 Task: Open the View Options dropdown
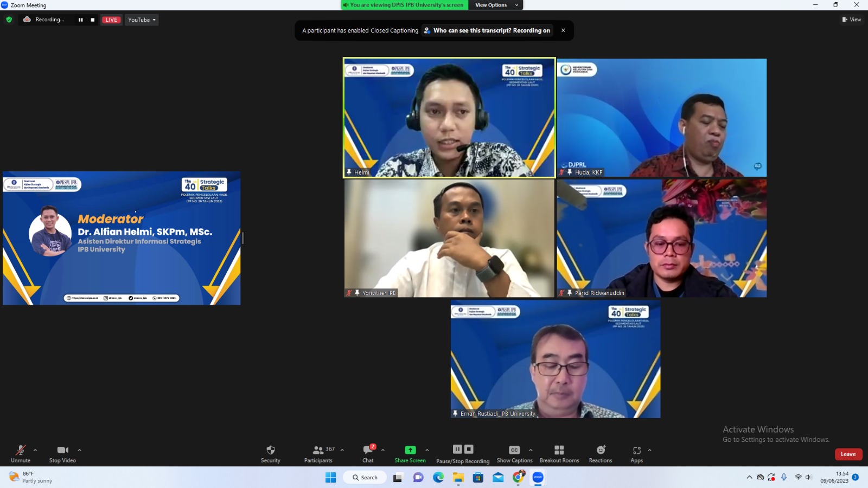(x=495, y=5)
